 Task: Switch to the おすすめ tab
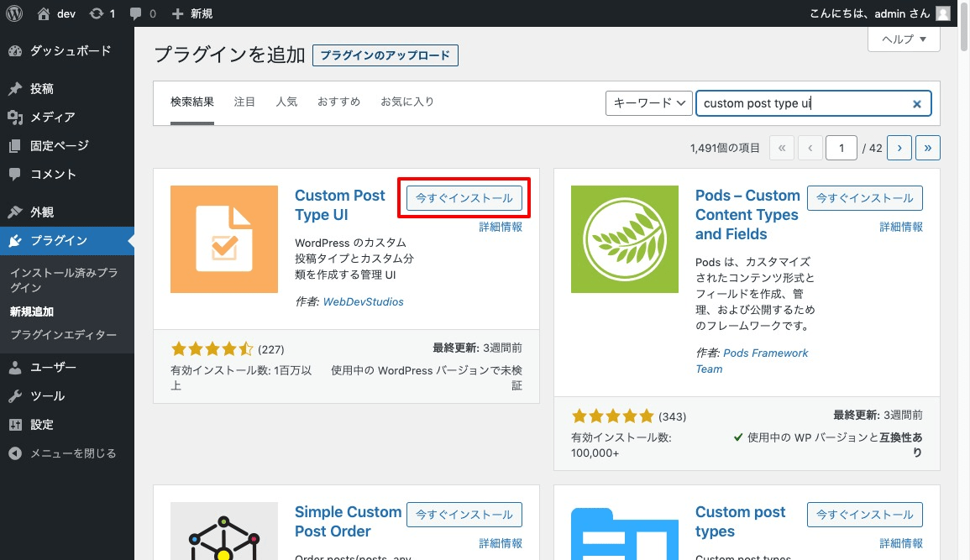coord(338,102)
